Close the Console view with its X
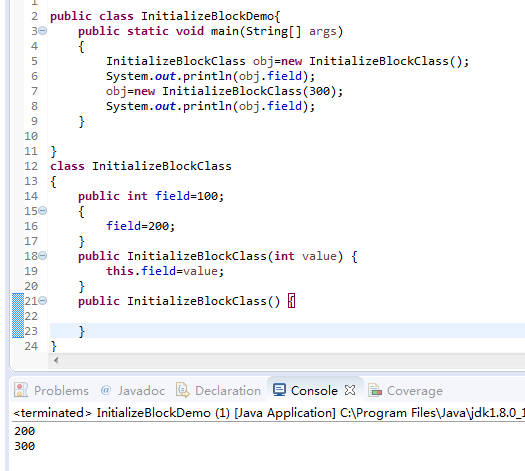This screenshot has width=525, height=471. 350,390
